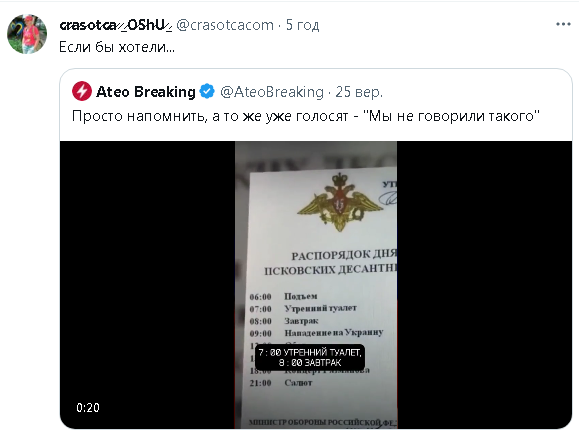
Task: Play the video showing the document
Action: coord(316,284)
